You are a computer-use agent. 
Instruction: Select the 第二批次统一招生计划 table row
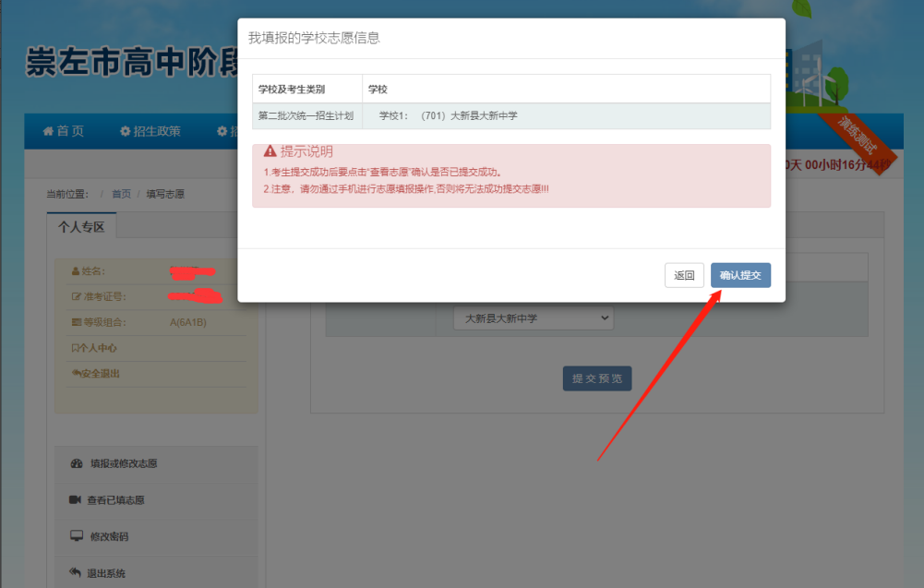(510, 116)
